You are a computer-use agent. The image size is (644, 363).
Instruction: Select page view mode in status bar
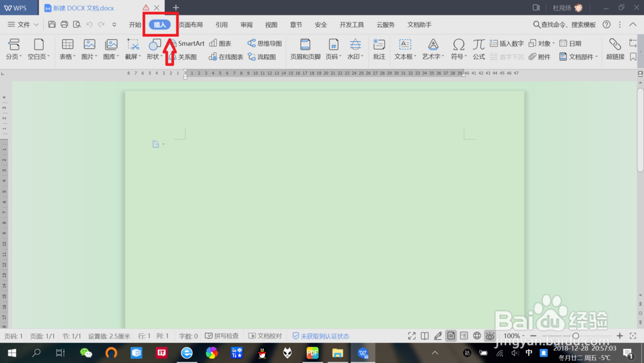(451, 336)
